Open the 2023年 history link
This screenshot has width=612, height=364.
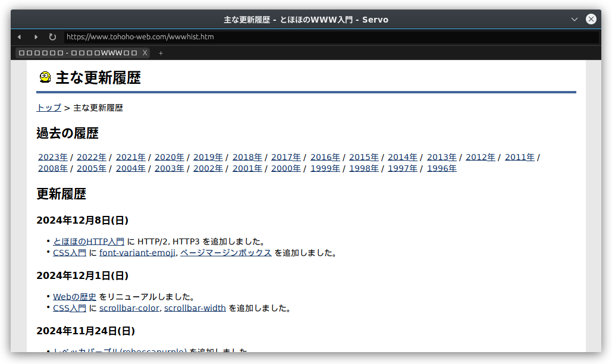tap(53, 157)
